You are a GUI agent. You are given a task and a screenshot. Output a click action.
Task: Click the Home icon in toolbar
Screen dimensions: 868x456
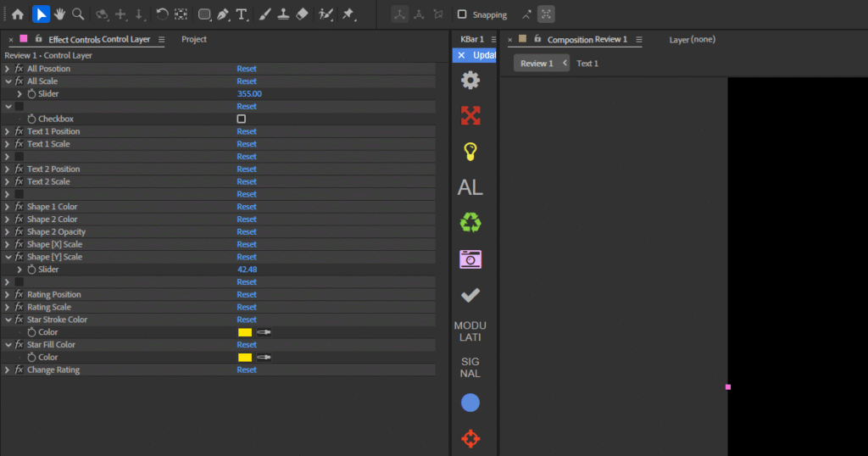tap(18, 14)
